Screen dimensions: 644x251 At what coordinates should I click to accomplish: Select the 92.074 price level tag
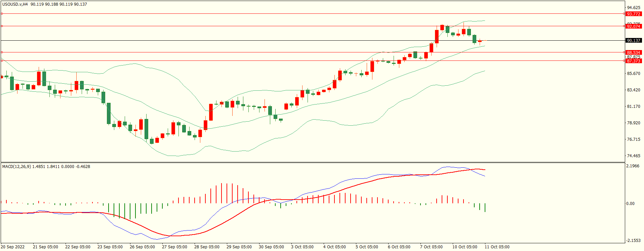tap(633, 26)
